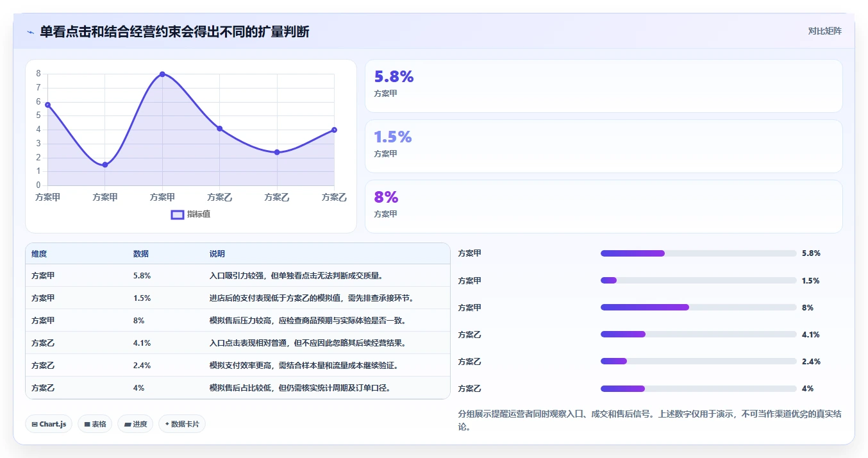
Task: Select the 进度 chip
Action: pos(135,424)
